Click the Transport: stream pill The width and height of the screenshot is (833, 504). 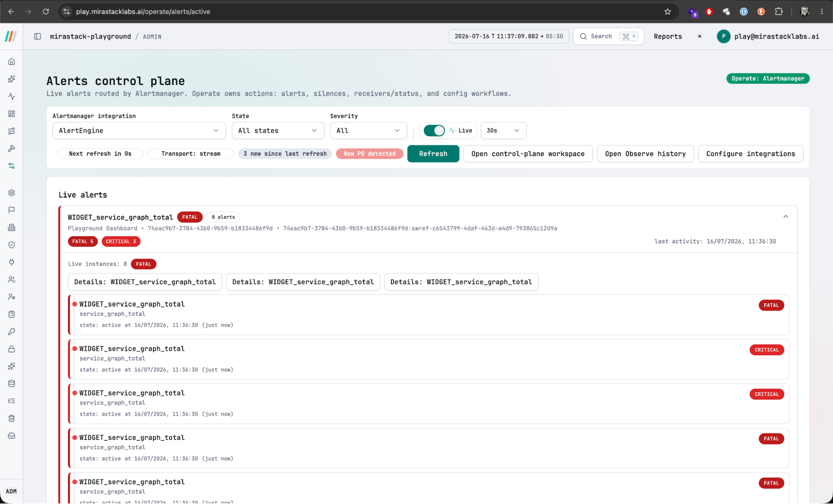pos(191,154)
